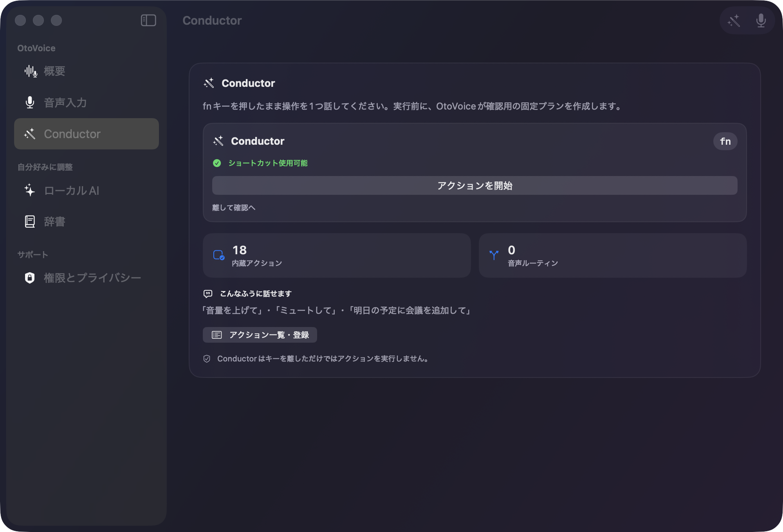
Task: Open the 概要 sidebar item
Action: point(87,71)
